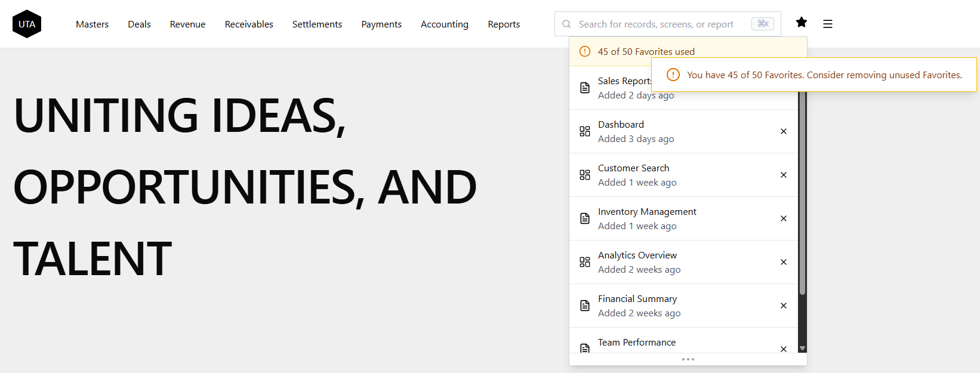Remove Financial Summary favorite

[784, 306]
